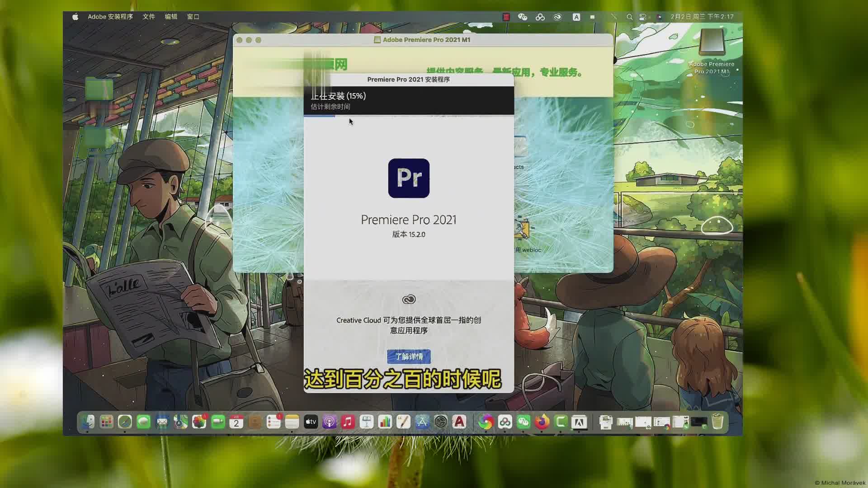The image size is (868, 488).
Task: Open Trash in the Dock
Action: 717,422
